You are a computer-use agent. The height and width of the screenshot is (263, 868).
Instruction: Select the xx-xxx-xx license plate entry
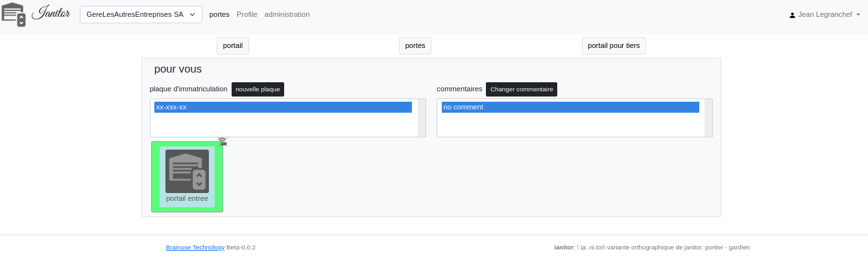pyautogui.click(x=283, y=107)
